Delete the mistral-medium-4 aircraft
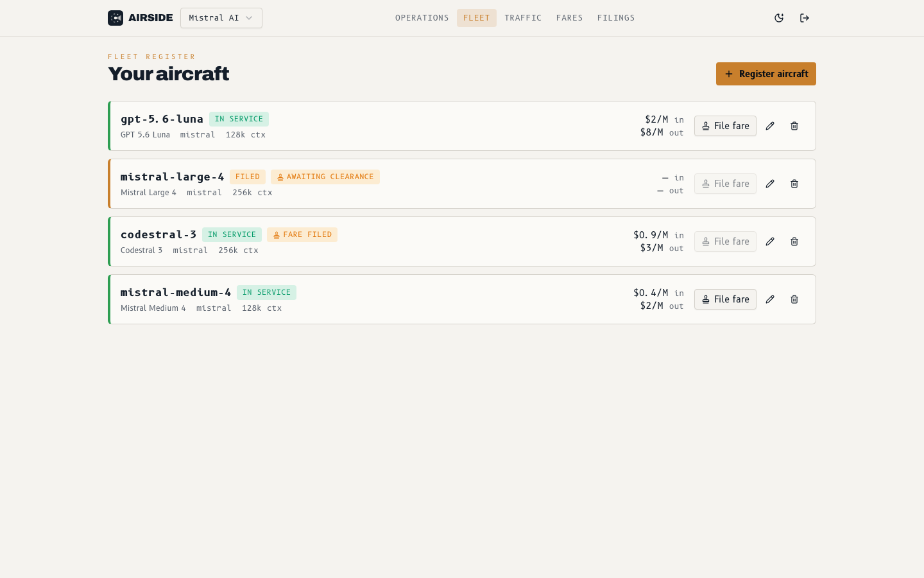924x578 pixels. [794, 299]
